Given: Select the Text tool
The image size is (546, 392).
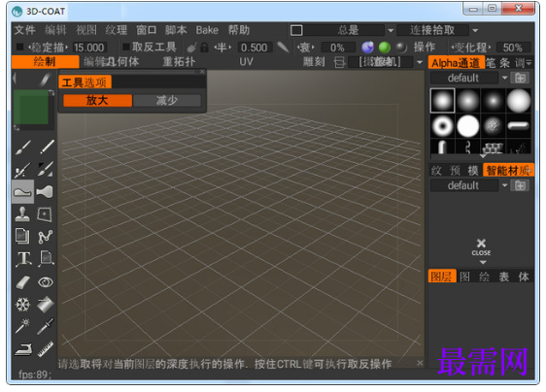Looking at the screenshot, I should tap(23, 259).
